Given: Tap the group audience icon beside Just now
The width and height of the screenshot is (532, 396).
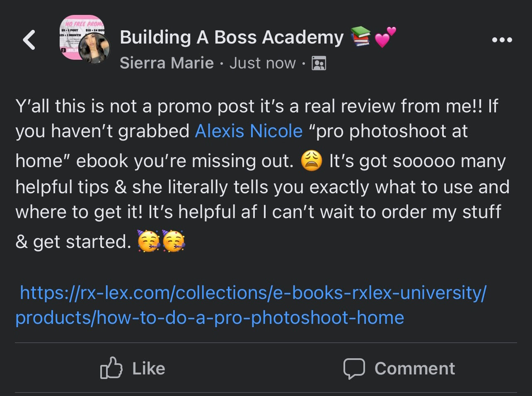Looking at the screenshot, I should tap(319, 63).
